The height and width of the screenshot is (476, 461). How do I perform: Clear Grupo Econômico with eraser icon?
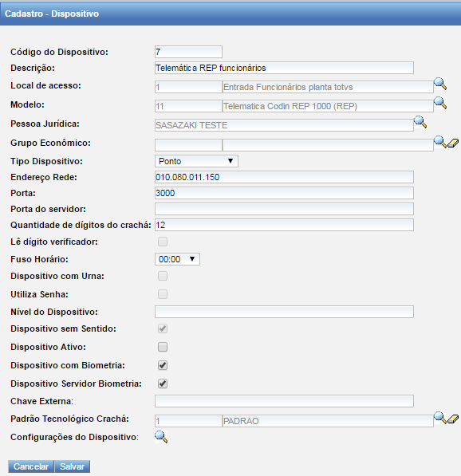coord(453,143)
